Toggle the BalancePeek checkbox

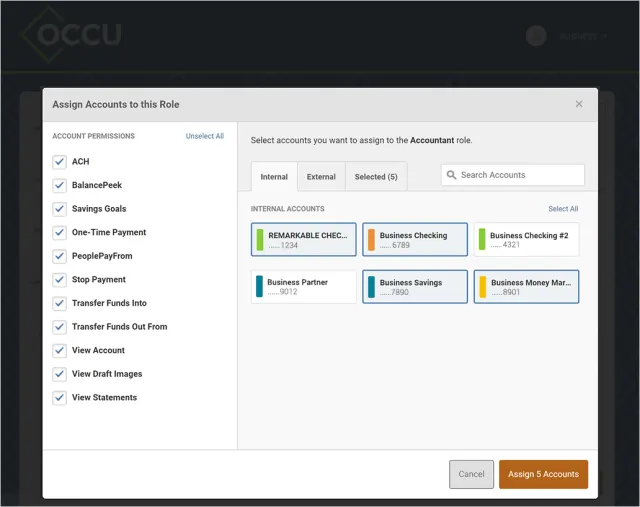tap(60, 185)
